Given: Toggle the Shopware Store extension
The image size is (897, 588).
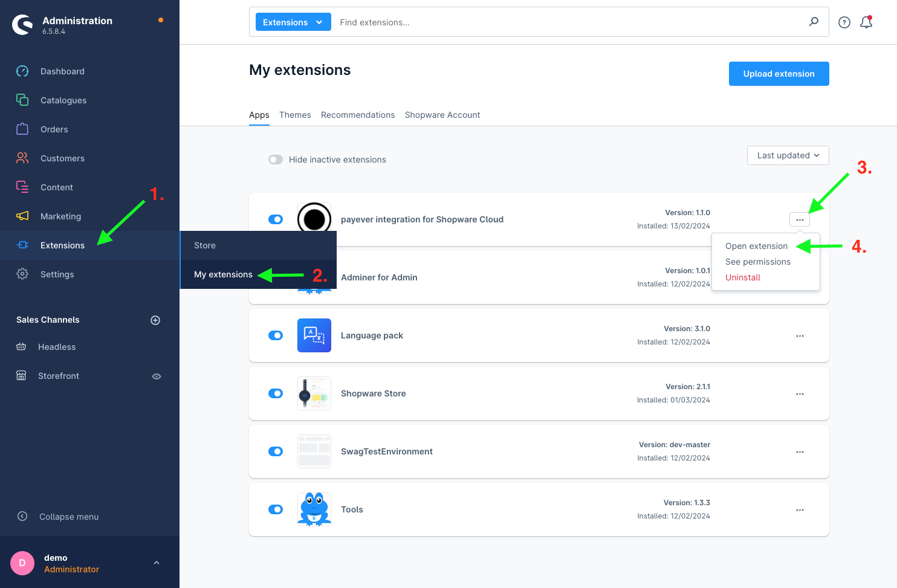Looking at the screenshot, I should click(x=276, y=393).
